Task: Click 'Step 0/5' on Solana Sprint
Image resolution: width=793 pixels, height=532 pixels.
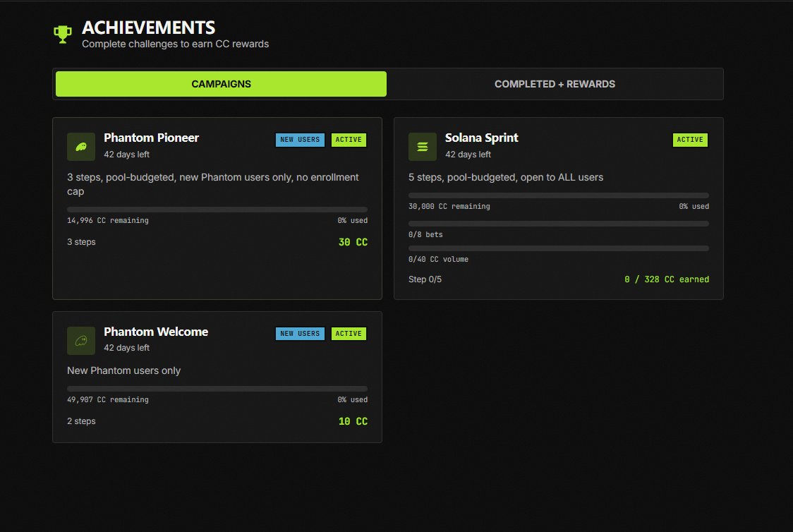Action: 425,279
